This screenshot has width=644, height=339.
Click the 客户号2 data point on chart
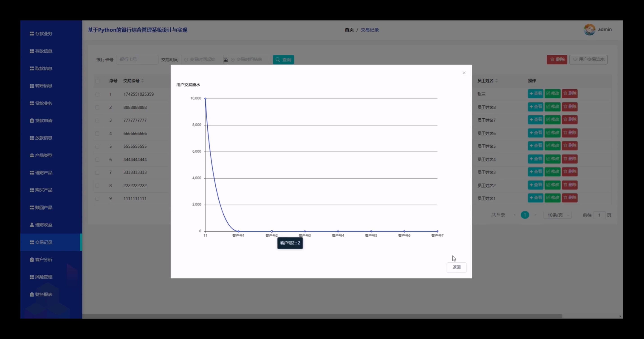tap(272, 231)
